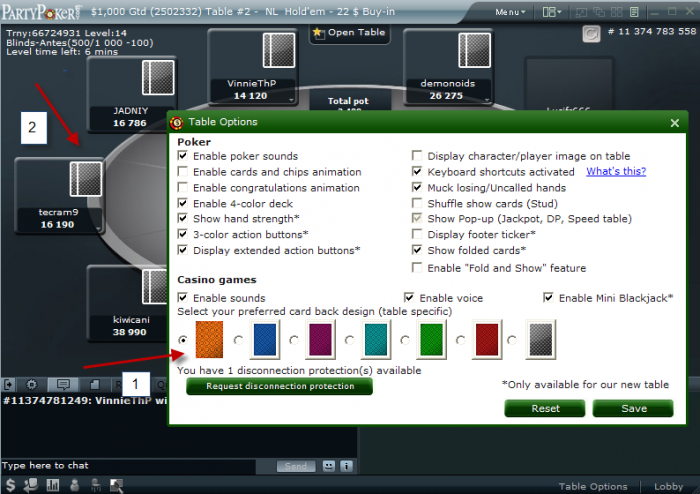700x494 pixels.
Task: Click demonoids' face-down cards
Action: coord(475,50)
